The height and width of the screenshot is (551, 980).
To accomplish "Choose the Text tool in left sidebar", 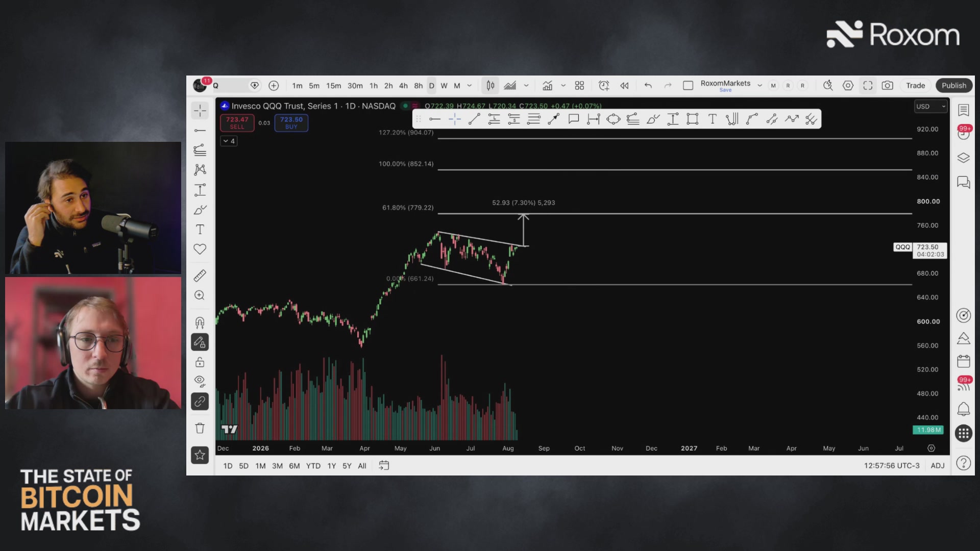I will tap(200, 230).
